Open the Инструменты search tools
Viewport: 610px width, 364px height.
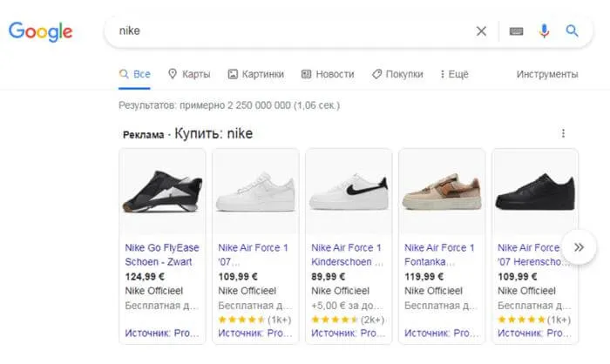[x=546, y=75]
